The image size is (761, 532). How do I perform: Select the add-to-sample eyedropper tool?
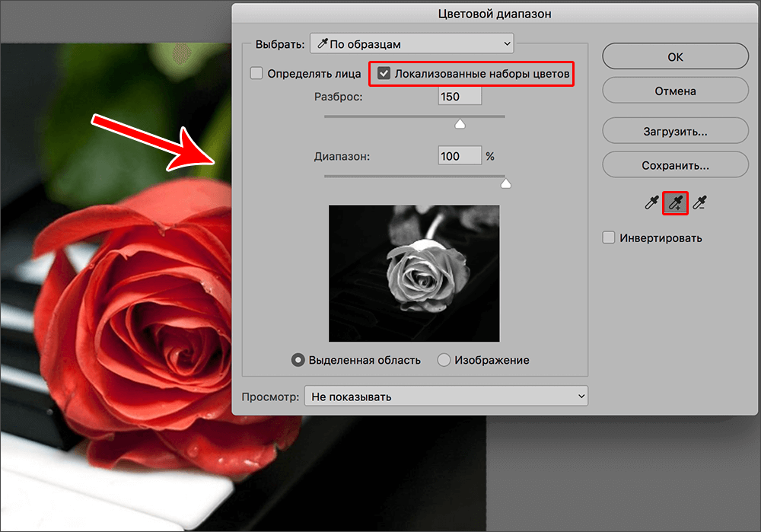[675, 202]
